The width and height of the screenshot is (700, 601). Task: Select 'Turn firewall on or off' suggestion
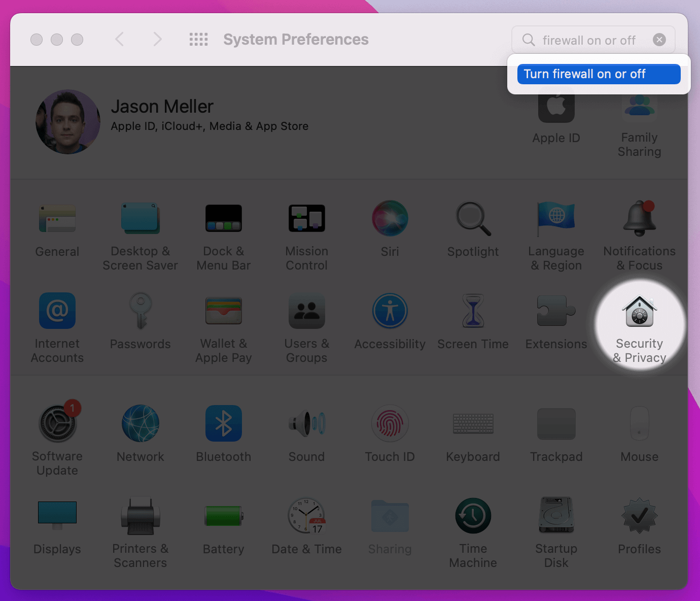[x=599, y=74]
